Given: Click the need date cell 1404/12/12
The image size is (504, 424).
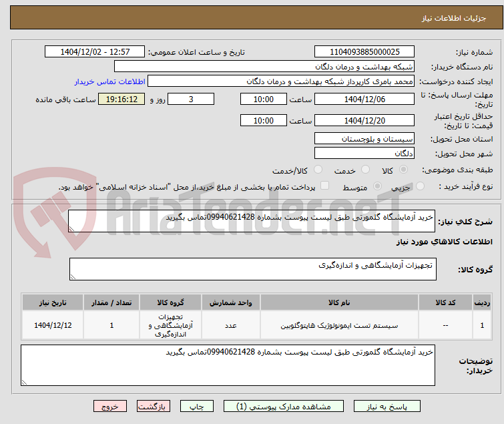Looking at the screenshot, I should [53, 325].
